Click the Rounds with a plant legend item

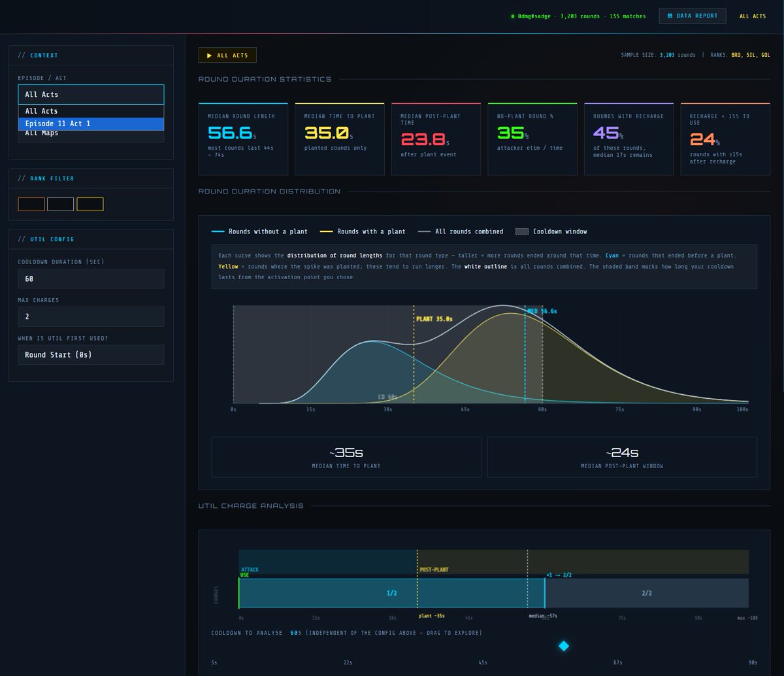363,231
